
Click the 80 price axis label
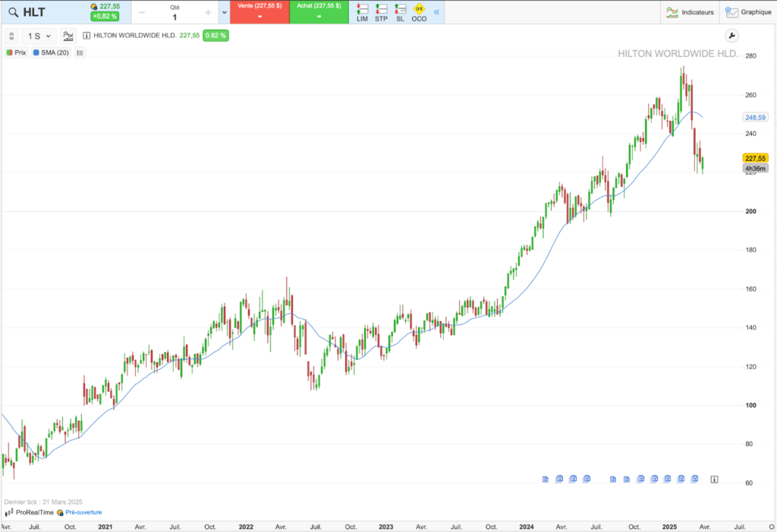(749, 444)
